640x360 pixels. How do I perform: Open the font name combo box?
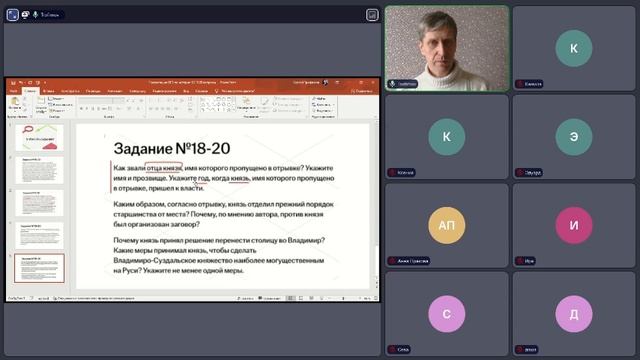(95, 100)
